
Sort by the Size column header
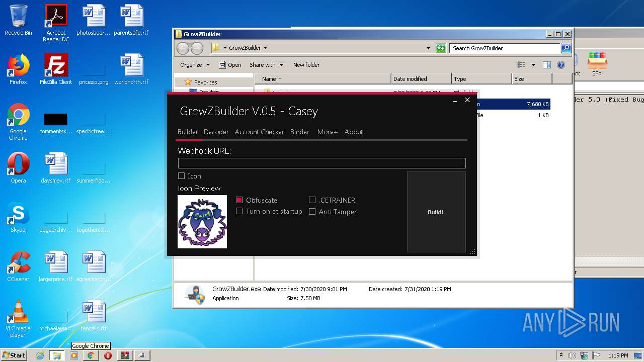[531, 79]
